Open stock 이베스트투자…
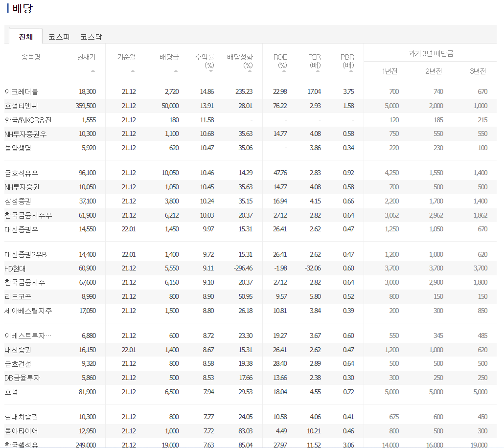 tap(28, 336)
